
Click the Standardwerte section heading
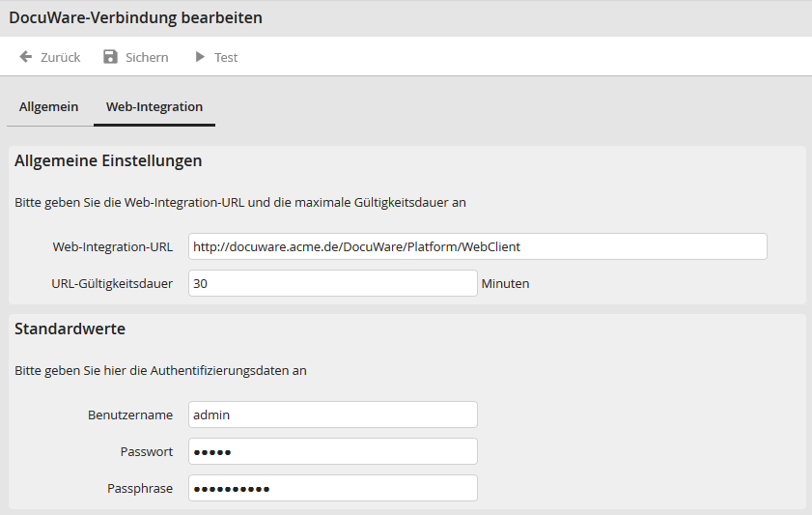(x=70, y=329)
